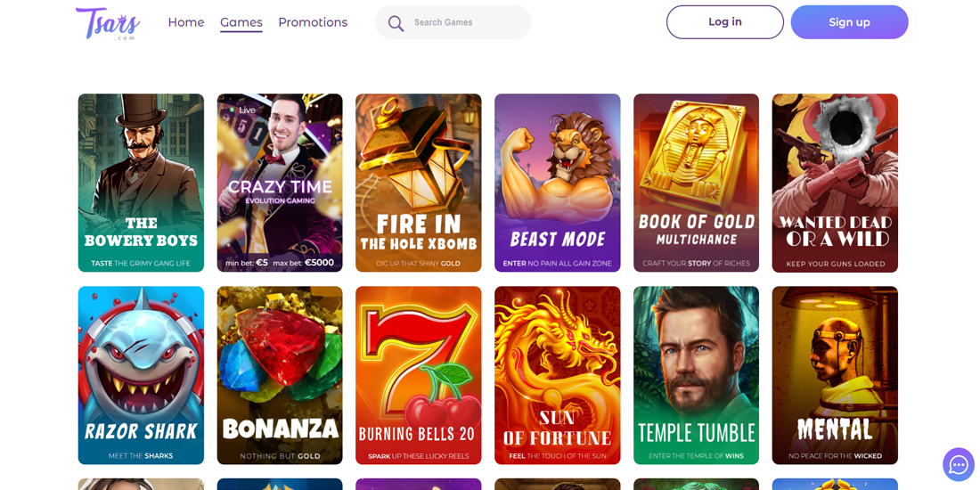The height and width of the screenshot is (490, 980).
Task: Open the live chat support bubble
Action: (958, 464)
